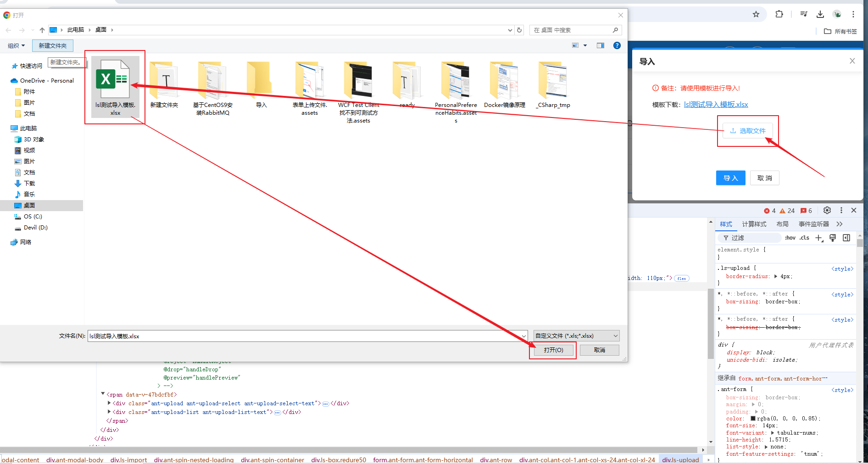Click the rgba color swatch
Screen dimensions: 868x464
(753, 419)
